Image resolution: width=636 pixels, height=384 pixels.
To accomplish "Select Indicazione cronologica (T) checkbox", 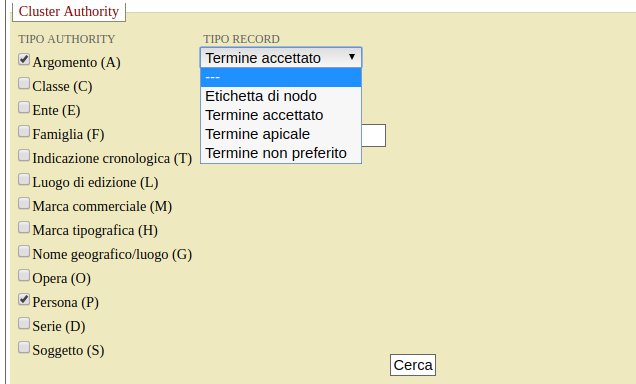I will 24,155.
